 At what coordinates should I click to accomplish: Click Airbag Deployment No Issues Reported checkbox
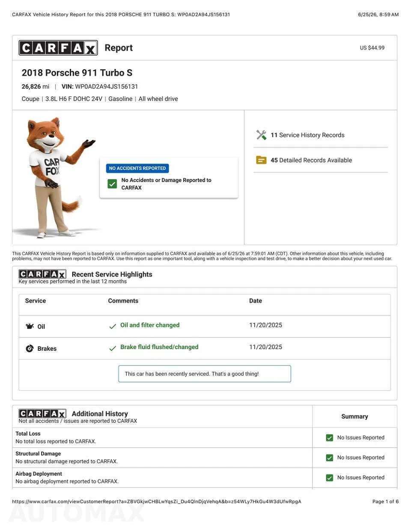pos(329,478)
